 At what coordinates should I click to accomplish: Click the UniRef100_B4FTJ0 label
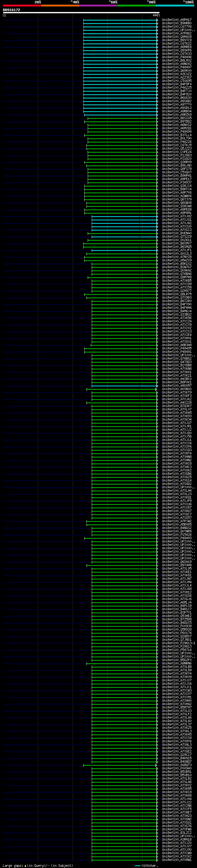(x=177, y=91)
